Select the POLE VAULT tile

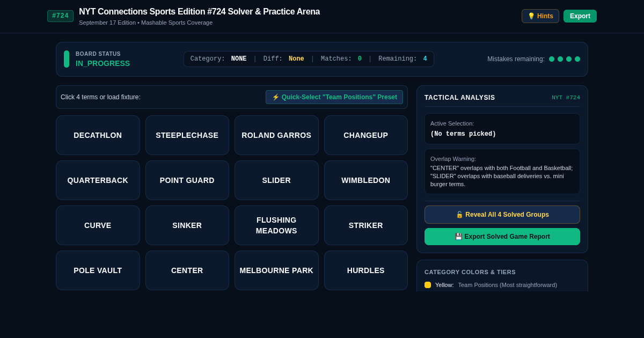[98, 270]
